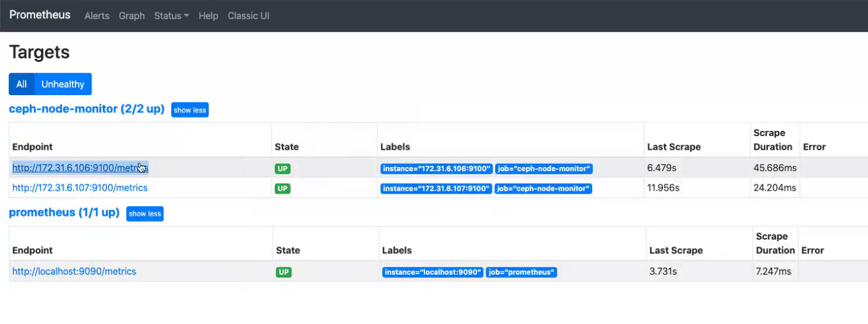868x324 pixels.
Task: Click last scrape value 6.479s
Action: pyautogui.click(x=662, y=168)
